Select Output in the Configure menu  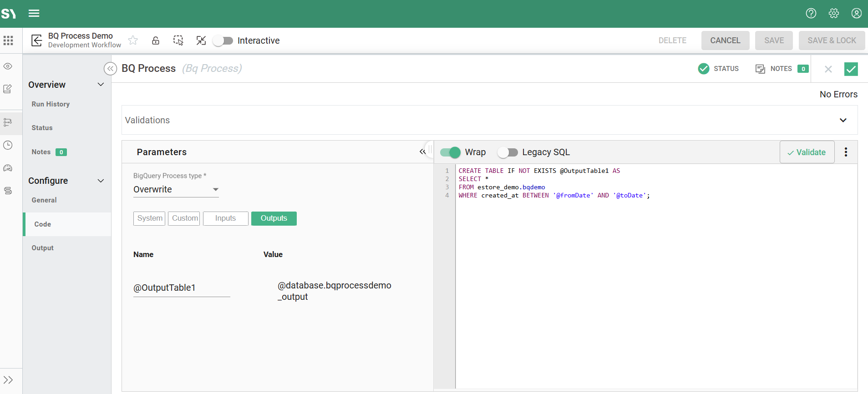[43, 248]
